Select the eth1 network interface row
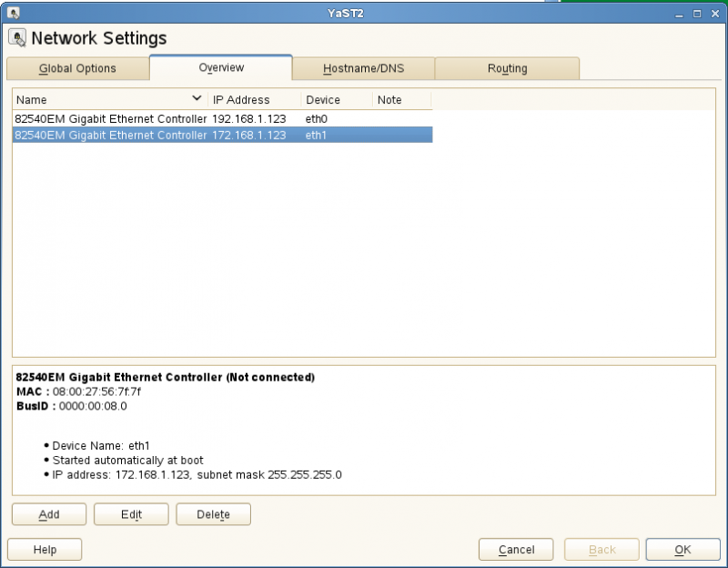 coord(182,135)
